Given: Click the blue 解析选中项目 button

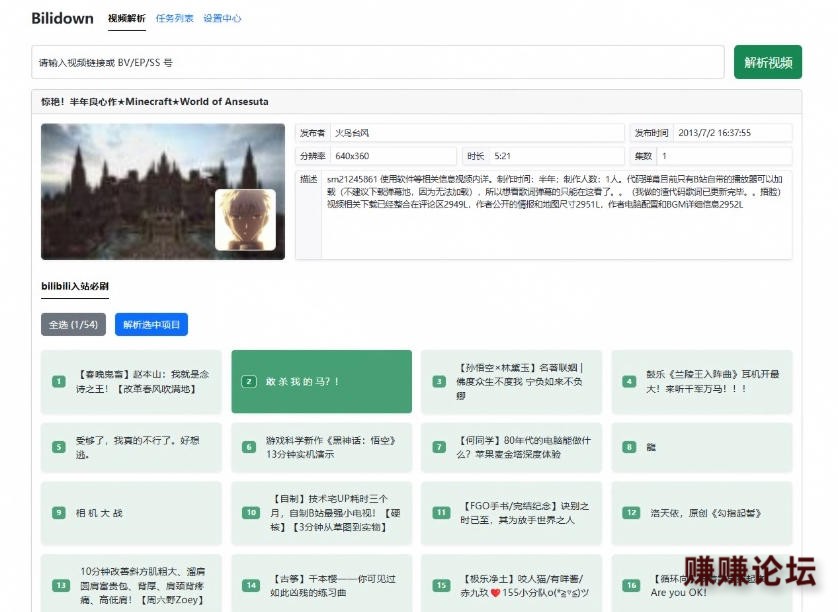Looking at the screenshot, I should click(x=151, y=324).
